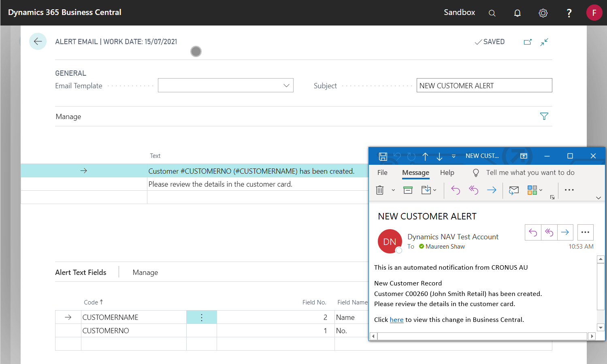Screen dimensions: 607x364
Task: Open the user account avatar F
Action: [x=594, y=13]
